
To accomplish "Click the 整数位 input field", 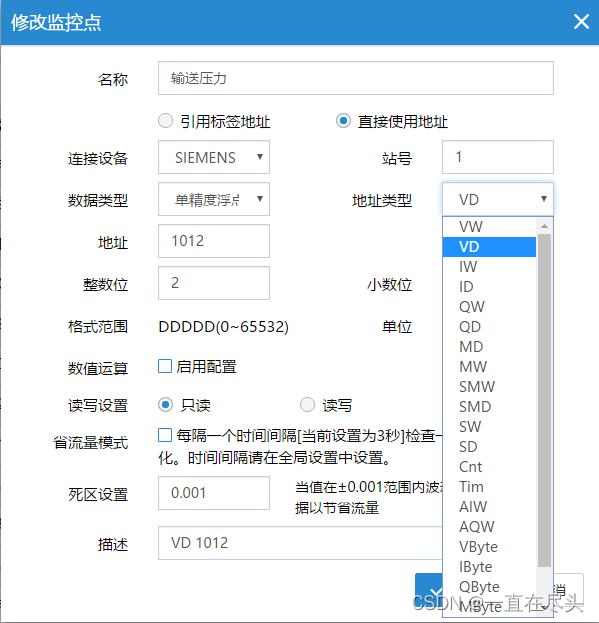I will (x=214, y=283).
